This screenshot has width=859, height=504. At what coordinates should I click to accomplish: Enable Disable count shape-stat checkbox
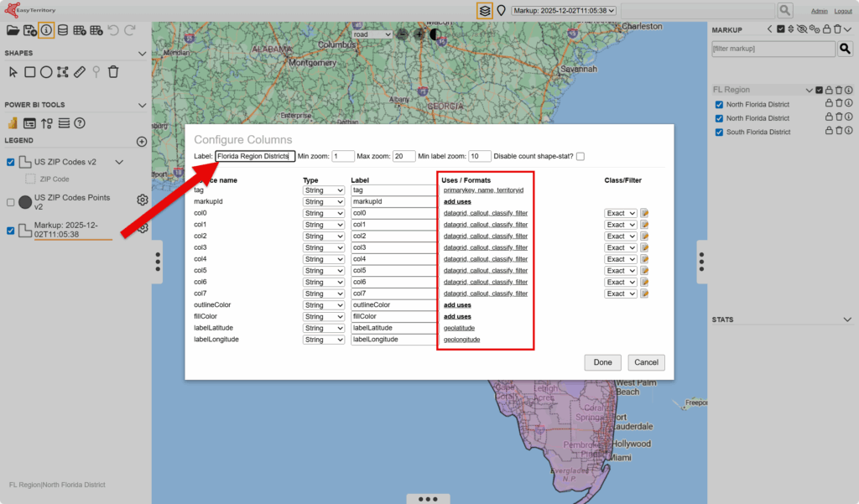580,156
